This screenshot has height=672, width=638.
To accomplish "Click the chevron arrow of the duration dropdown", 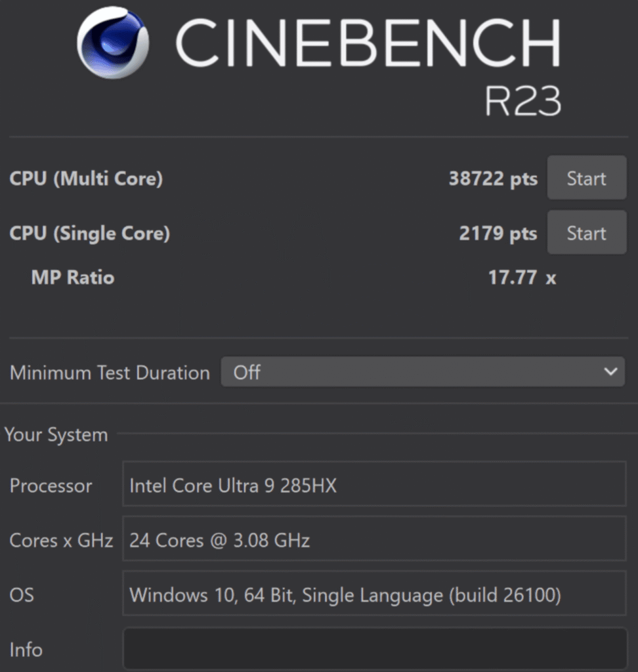I will [x=610, y=372].
